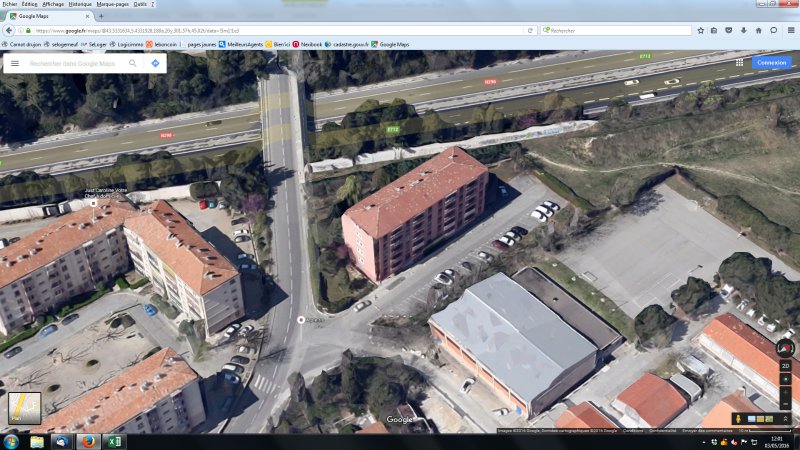Open the Google apps grid
Image resolution: width=800 pixels, height=450 pixels.
[739, 62]
